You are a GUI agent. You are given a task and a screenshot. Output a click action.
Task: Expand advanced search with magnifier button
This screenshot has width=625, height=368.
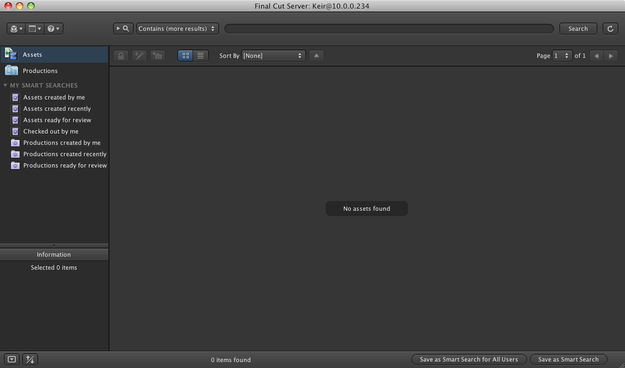click(123, 29)
